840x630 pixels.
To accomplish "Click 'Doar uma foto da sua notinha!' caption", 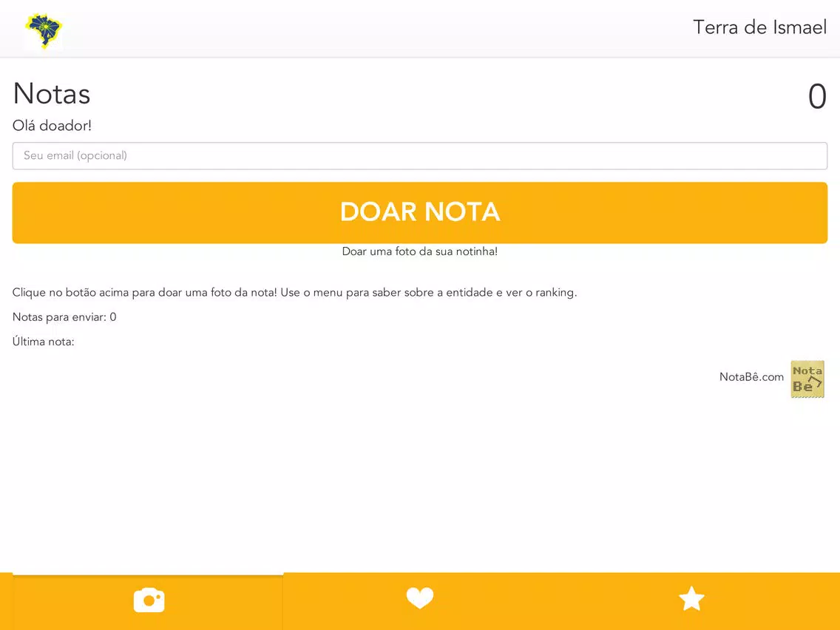I will 419,251.
